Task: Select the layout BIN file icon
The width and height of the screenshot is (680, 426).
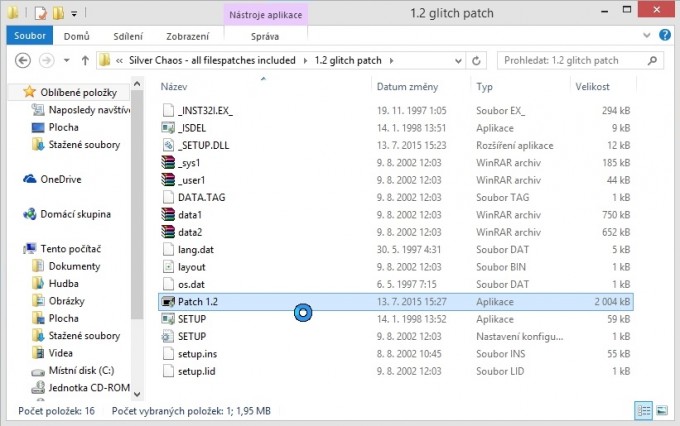Action: (168, 266)
